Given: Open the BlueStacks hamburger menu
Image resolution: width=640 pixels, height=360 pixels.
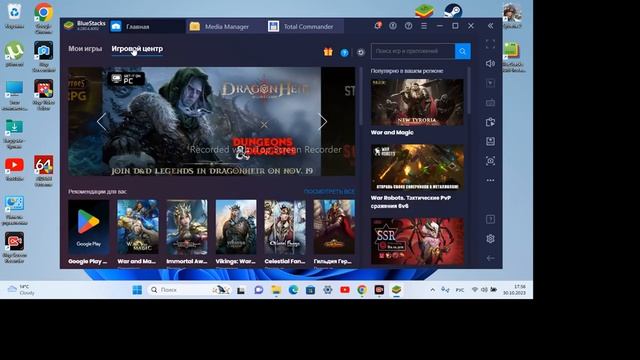Looking at the screenshot, I should 424,26.
